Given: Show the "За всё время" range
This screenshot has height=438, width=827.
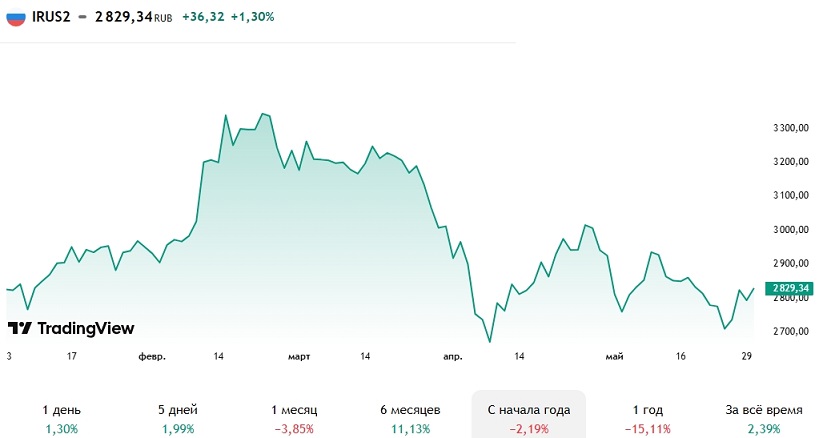Looking at the screenshot, I should click(x=763, y=419).
